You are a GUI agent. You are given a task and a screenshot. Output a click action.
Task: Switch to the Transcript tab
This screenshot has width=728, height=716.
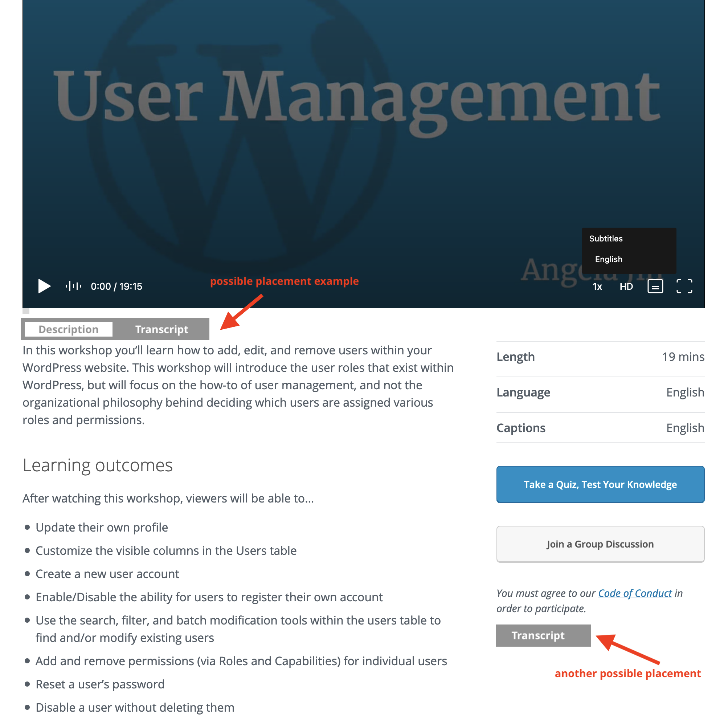pos(161,329)
